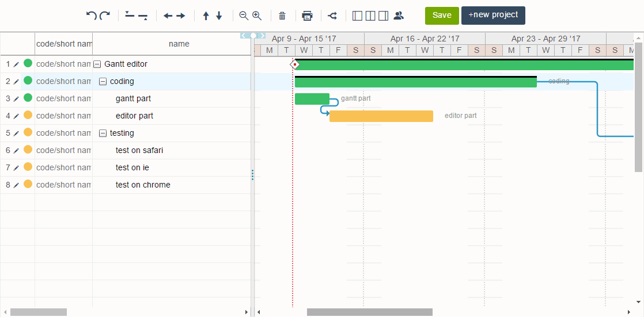Click the edit pencil for gantt part row
The width and height of the screenshot is (644, 317).
click(x=16, y=99)
